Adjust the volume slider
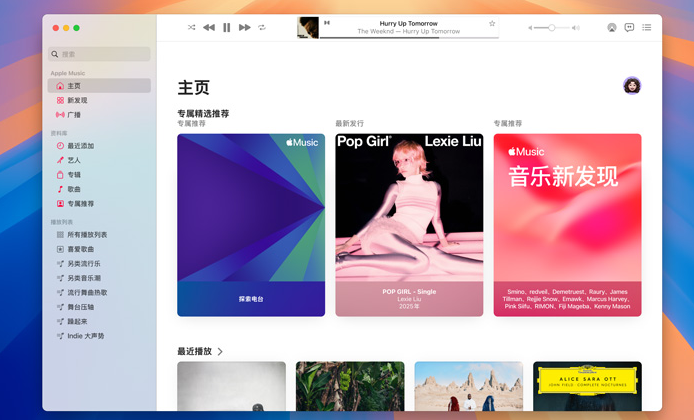Screen dimensions: 694x420 point(552,28)
